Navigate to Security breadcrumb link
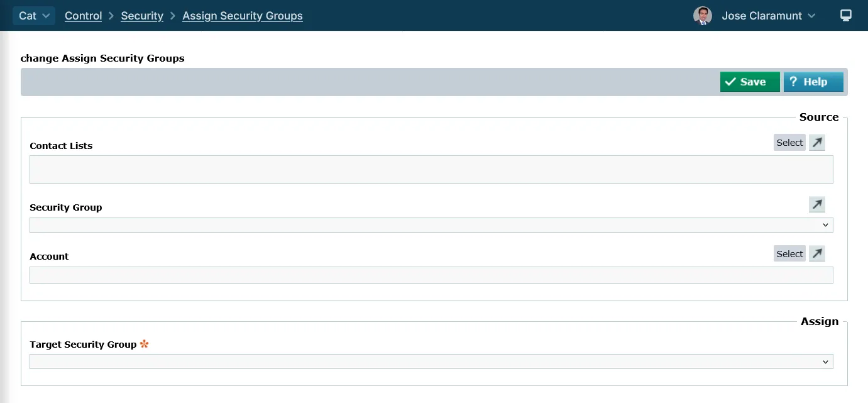The image size is (868, 403). [x=142, y=16]
